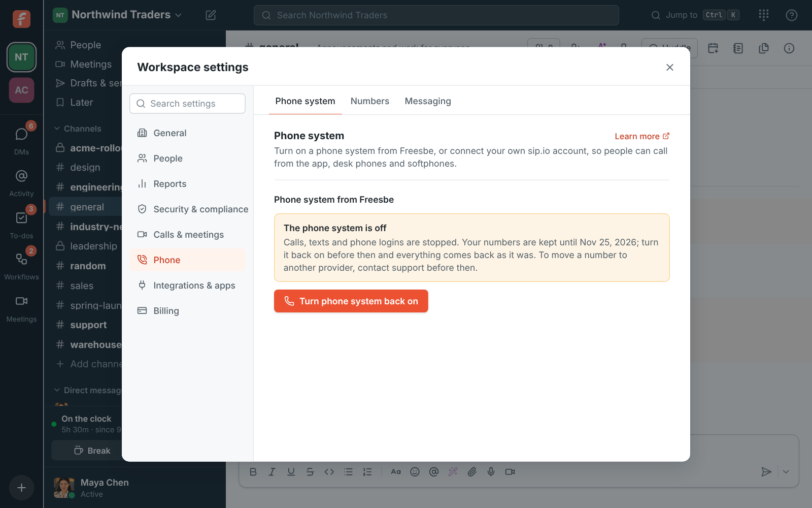Open the support channel
The width and height of the screenshot is (812, 508).
tap(86, 325)
